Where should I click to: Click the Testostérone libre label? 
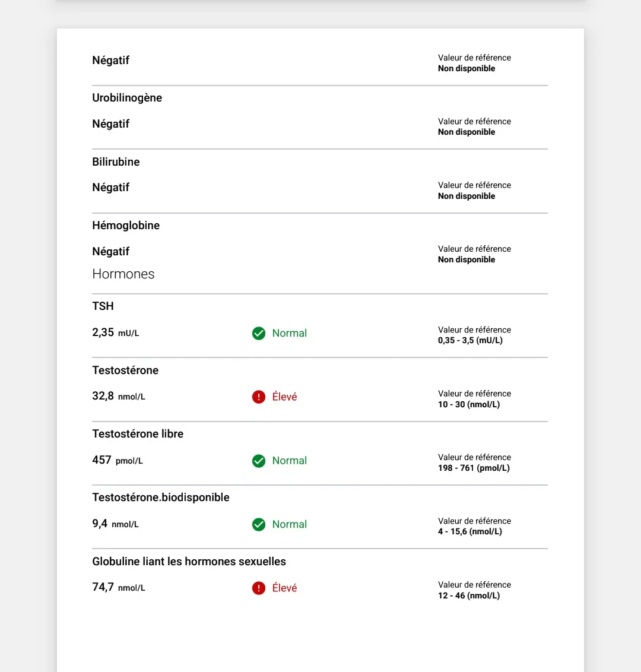coord(138,434)
